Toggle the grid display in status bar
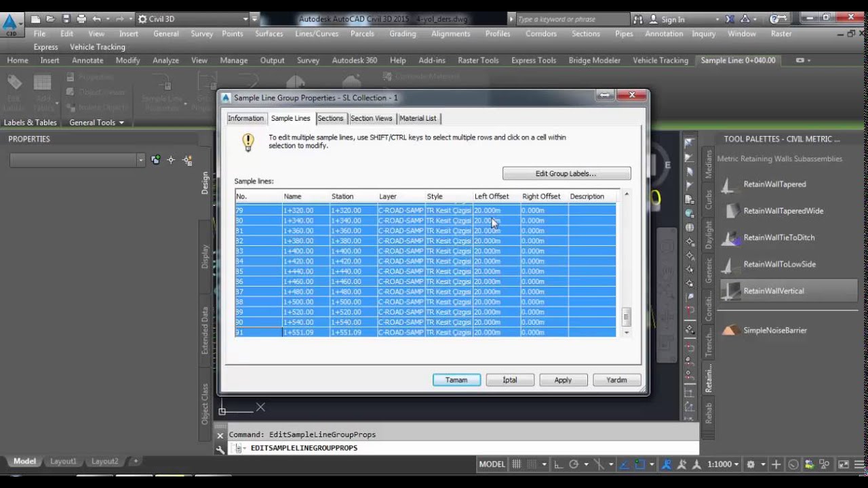This screenshot has width=868, height=488. 517,464
